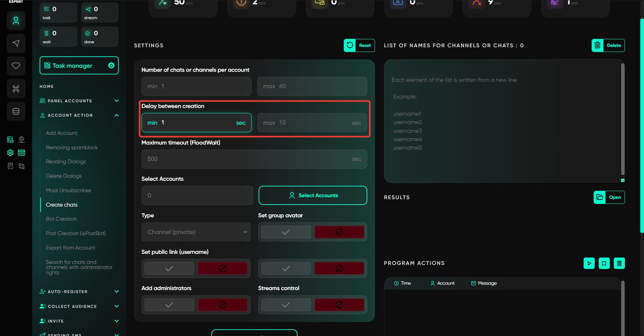Click the paper plane icon in sidebar
The width and height of the screenshot is (644, 336).
coord(16,43)
